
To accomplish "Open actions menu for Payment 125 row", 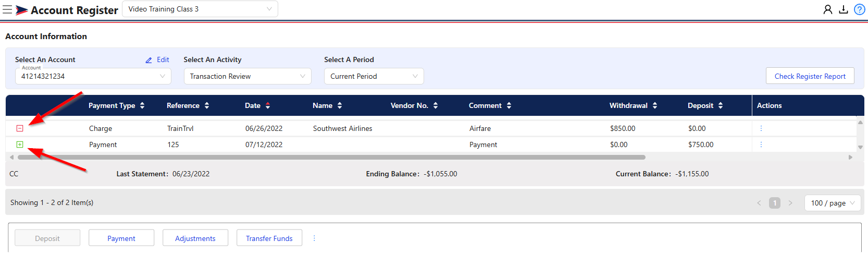I will pyautogui.click(x=761, y=144).
